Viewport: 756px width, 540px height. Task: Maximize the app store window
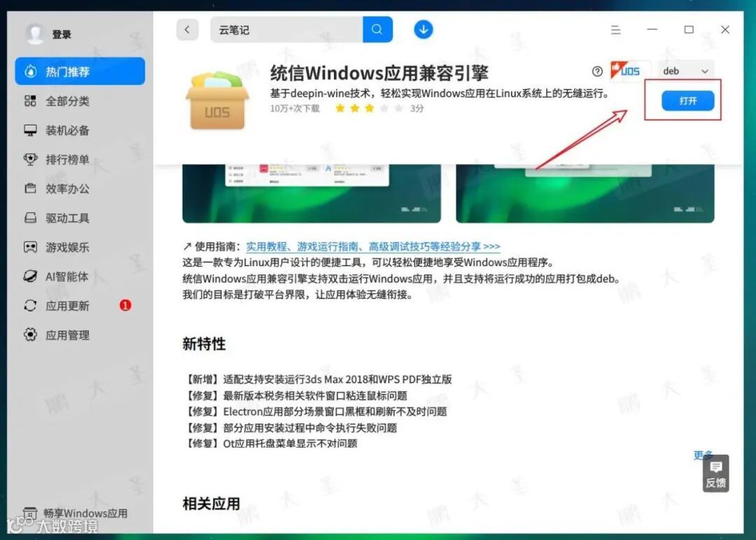tap(689, 29)
